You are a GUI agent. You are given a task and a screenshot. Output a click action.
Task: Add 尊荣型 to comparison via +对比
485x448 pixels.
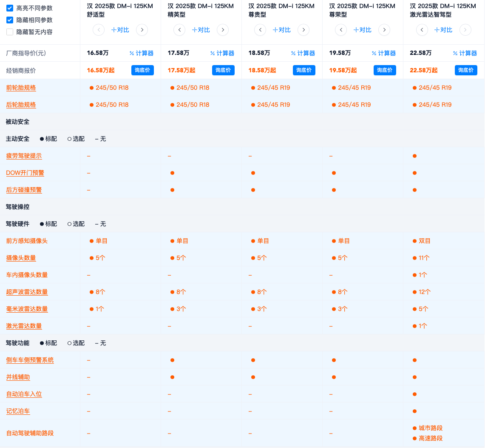click(362, 30)
